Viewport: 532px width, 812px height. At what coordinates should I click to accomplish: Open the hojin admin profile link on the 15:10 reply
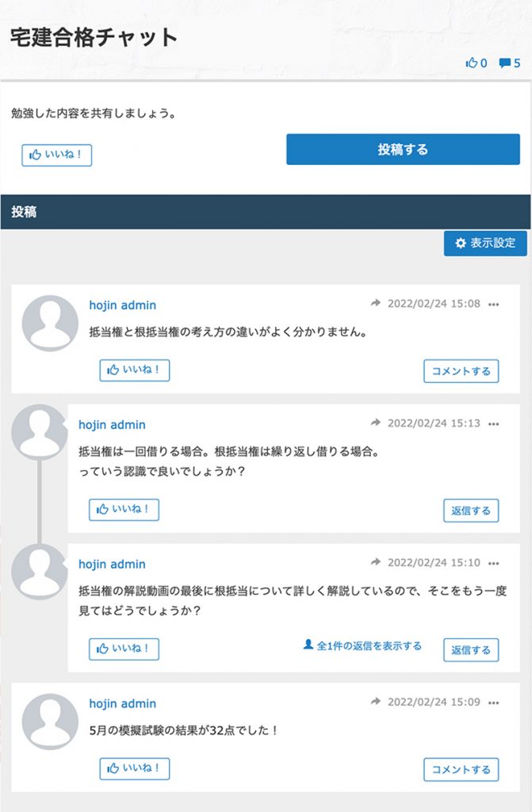click(x=112, y=564)
